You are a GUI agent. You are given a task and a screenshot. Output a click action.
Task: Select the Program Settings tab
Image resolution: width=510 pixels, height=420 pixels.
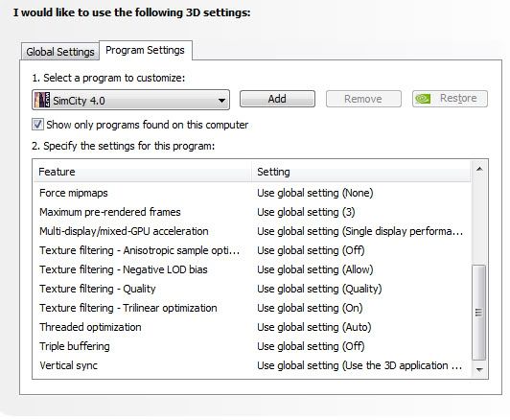(145, 50)
